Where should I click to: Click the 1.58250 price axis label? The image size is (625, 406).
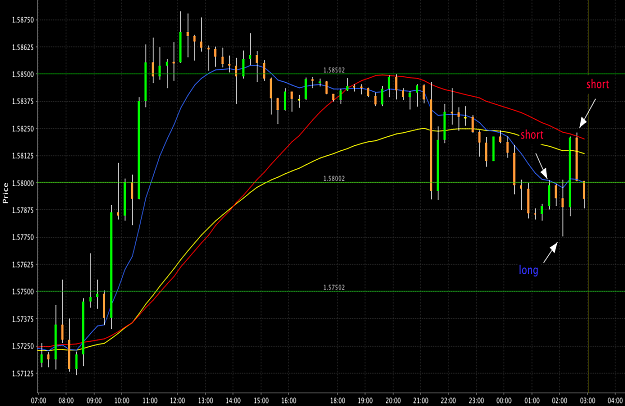(x=23, y=129)
